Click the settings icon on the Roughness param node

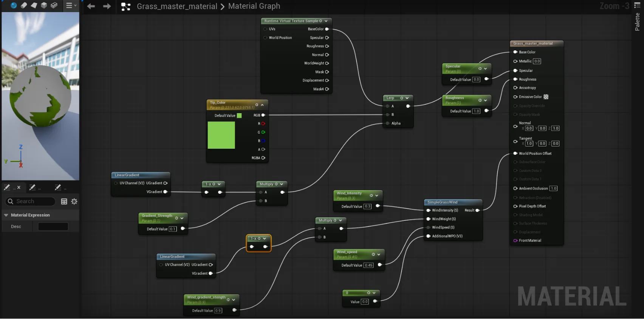[480, 100]
